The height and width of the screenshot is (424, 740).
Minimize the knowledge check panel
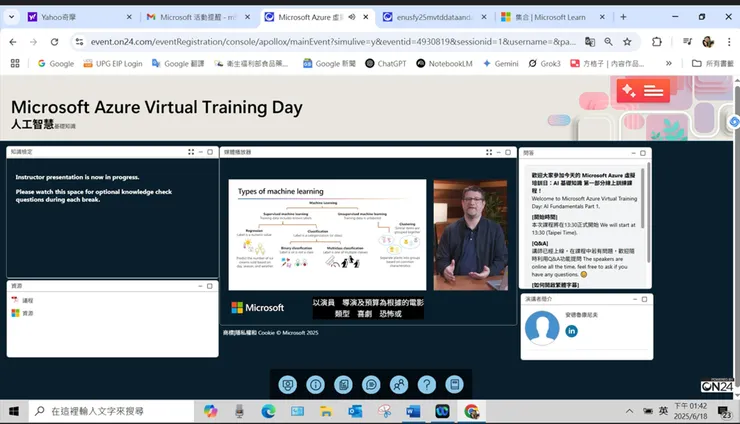(200, 152)
